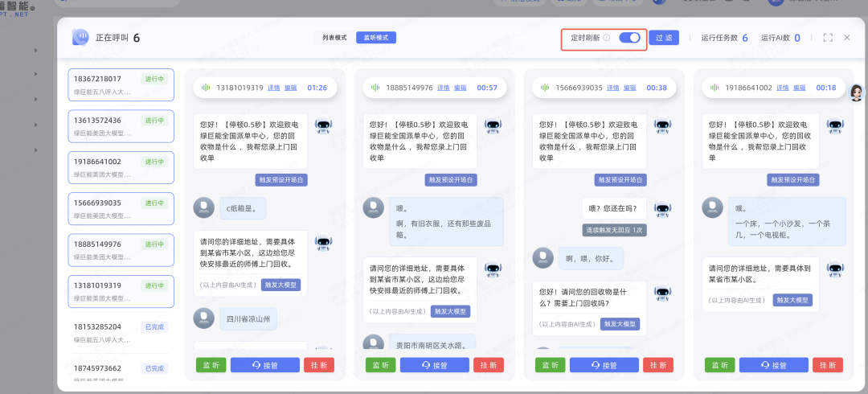Select the 监听模式 tab

click(376, 38)
